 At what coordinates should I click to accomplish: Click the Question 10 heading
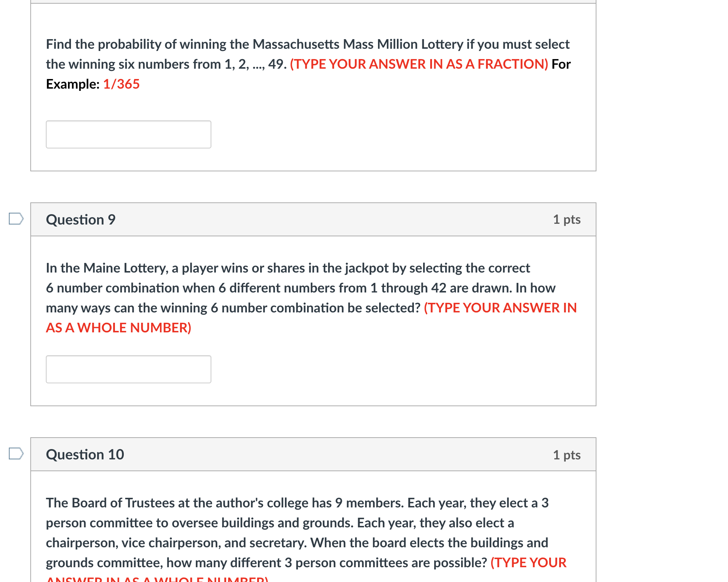(85, 455)
